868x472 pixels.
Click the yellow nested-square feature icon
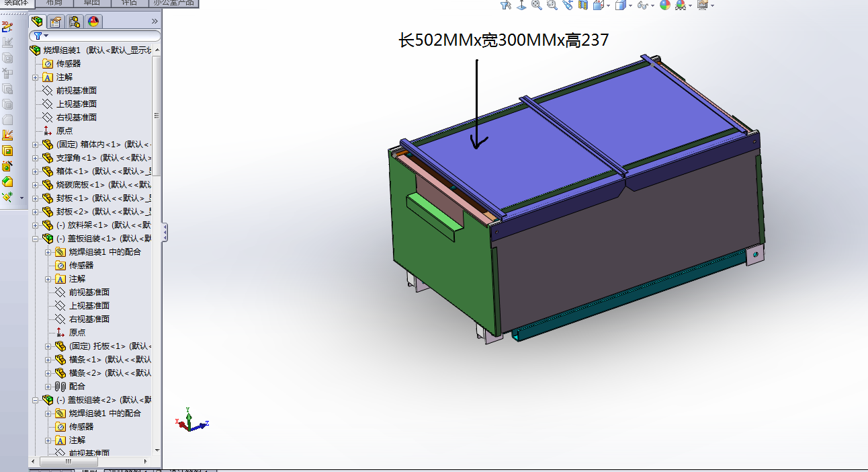click(x=7, y=151)
